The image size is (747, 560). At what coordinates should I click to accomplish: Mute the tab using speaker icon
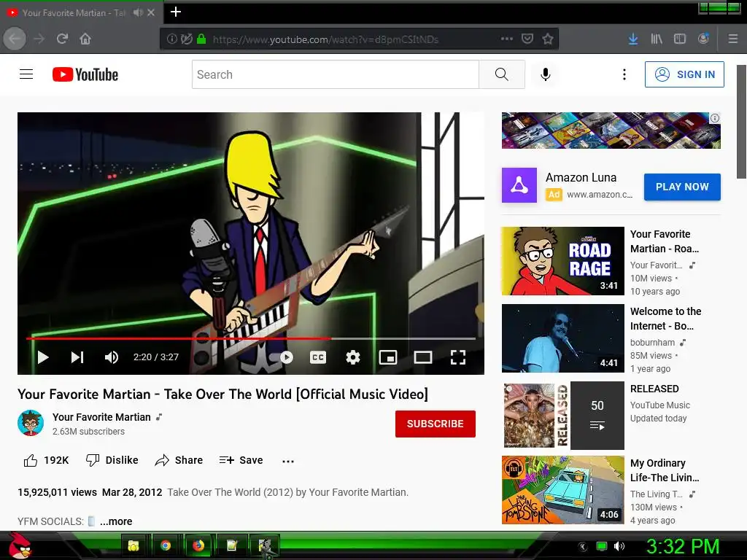click(138, 13)
